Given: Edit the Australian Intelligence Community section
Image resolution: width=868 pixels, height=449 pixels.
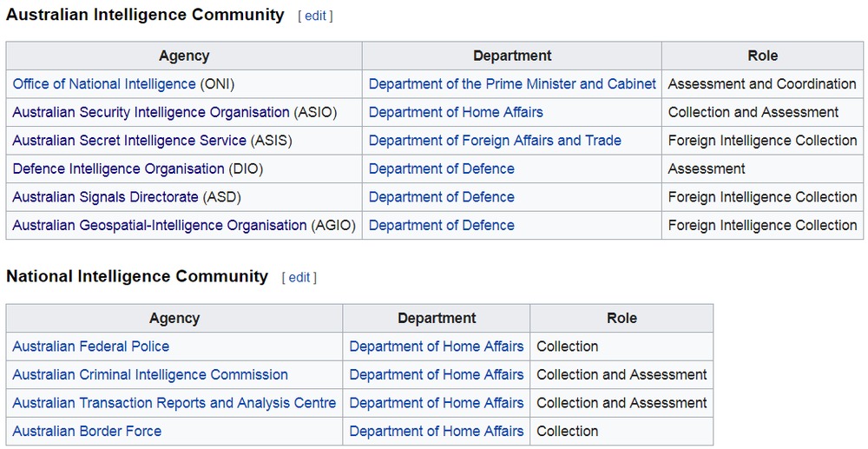Looking at the screenshot, I should click(315, 17).
